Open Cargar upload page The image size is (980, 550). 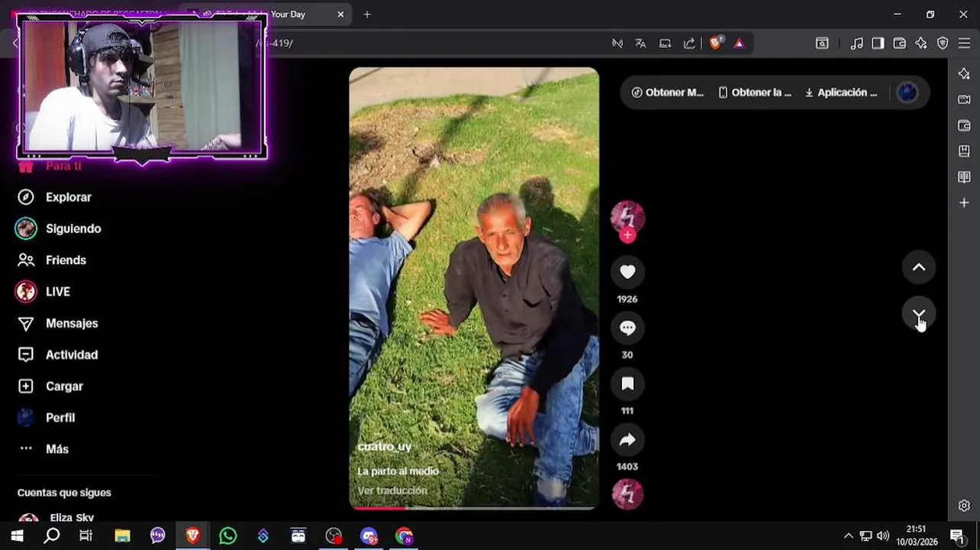(x=50, y=387)
